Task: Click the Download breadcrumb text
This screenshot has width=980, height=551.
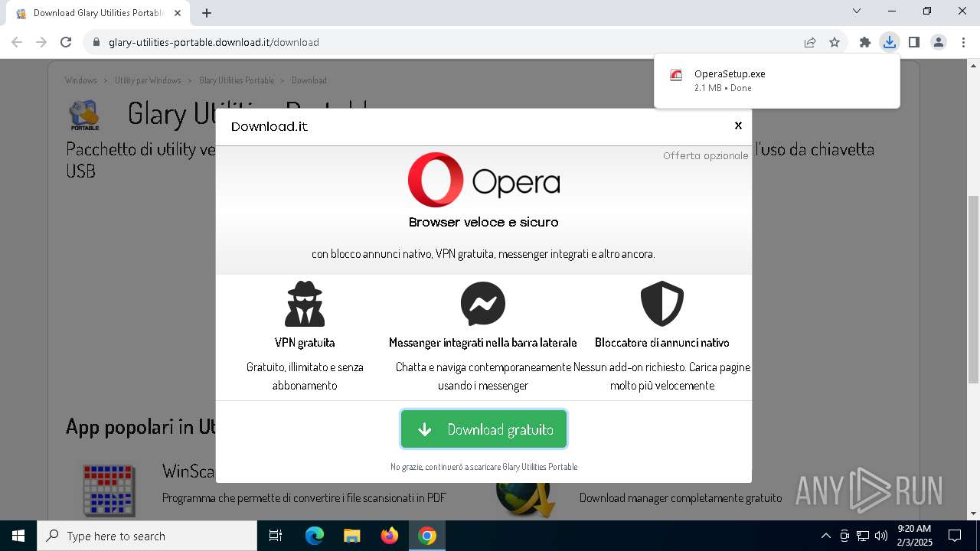Action: pyautogui.click(x=309, y=80)
